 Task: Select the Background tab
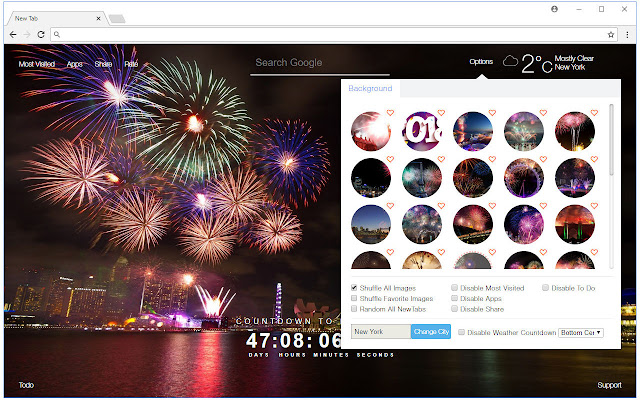click(x=370, y=88)
